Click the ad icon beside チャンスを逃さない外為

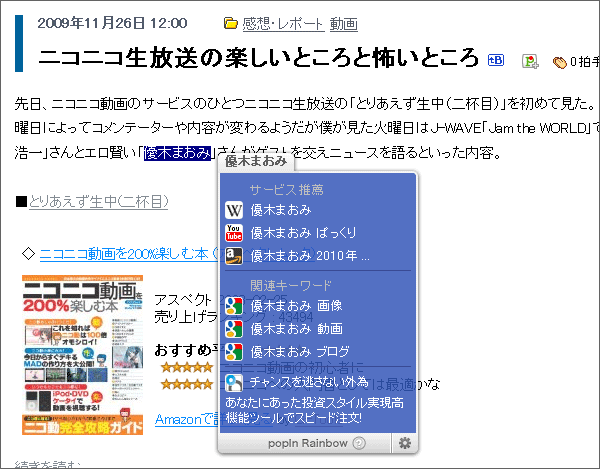[x=234, y=383]
